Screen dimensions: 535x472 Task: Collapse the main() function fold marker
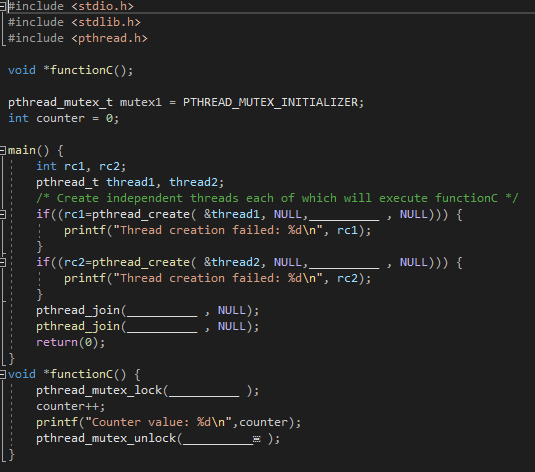click(x=2, y=150)
